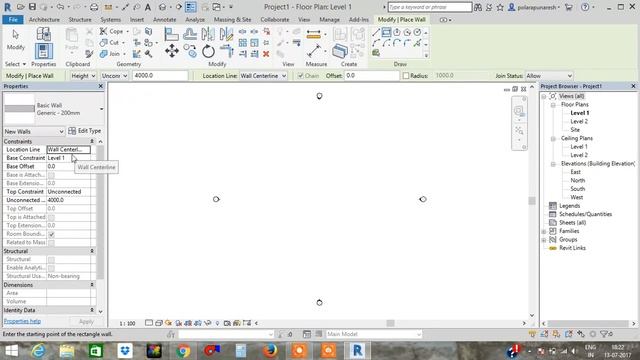
Task: Toggle the Chain checkbox
Action: pyautogui.click(x=300, y=76)
